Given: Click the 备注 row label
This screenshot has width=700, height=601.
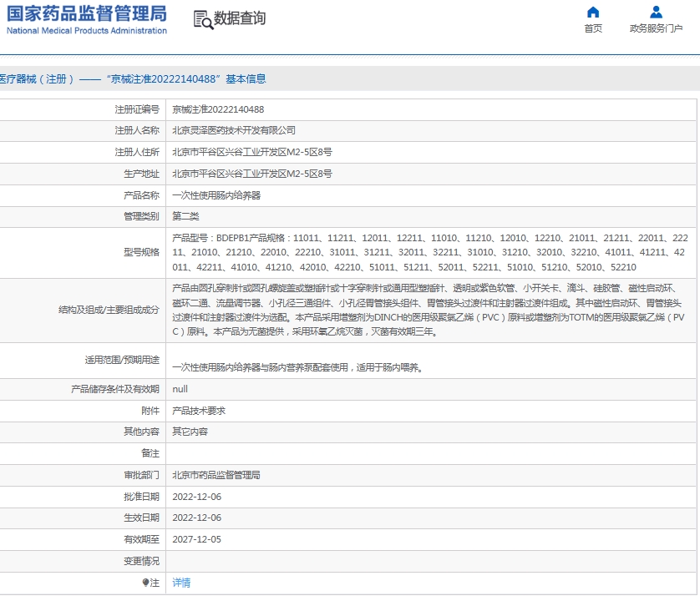Looking at the screenshot, I should 150,453.
